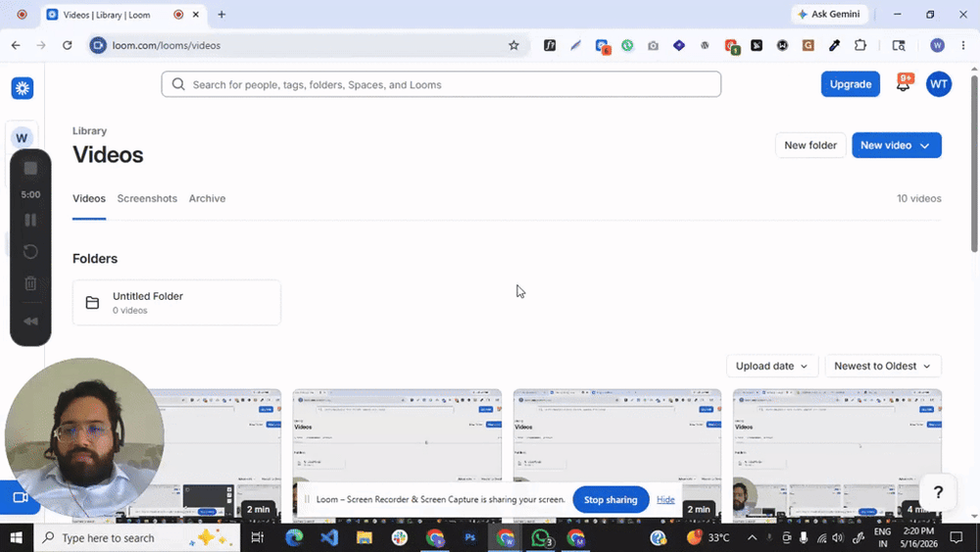This screenshot has height=552, width=980.
Task: Reload the page
Action: [67, 45]
